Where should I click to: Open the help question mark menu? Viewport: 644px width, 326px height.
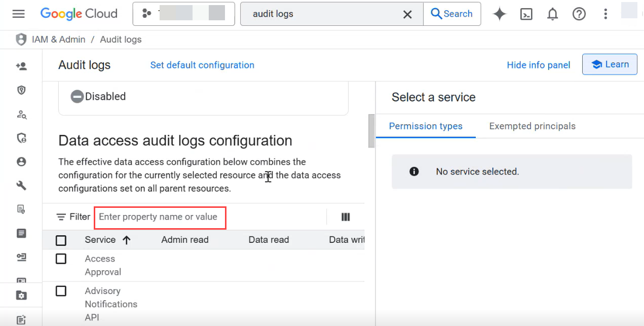pyautogui.click(x=579, y=14)
